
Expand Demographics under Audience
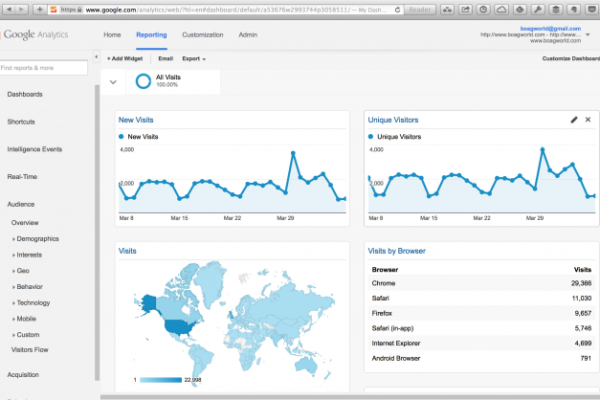(x=36, y=239)
